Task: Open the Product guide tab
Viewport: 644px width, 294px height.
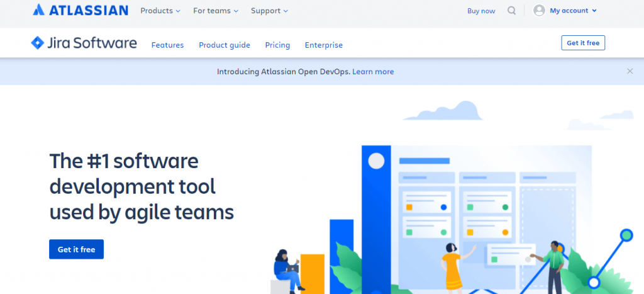Action: [x=225, y=45]
